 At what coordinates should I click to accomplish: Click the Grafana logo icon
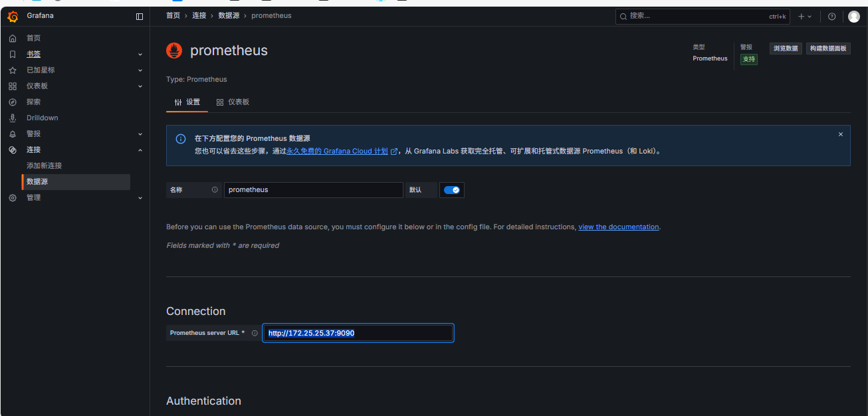click(x=12, y=16)
